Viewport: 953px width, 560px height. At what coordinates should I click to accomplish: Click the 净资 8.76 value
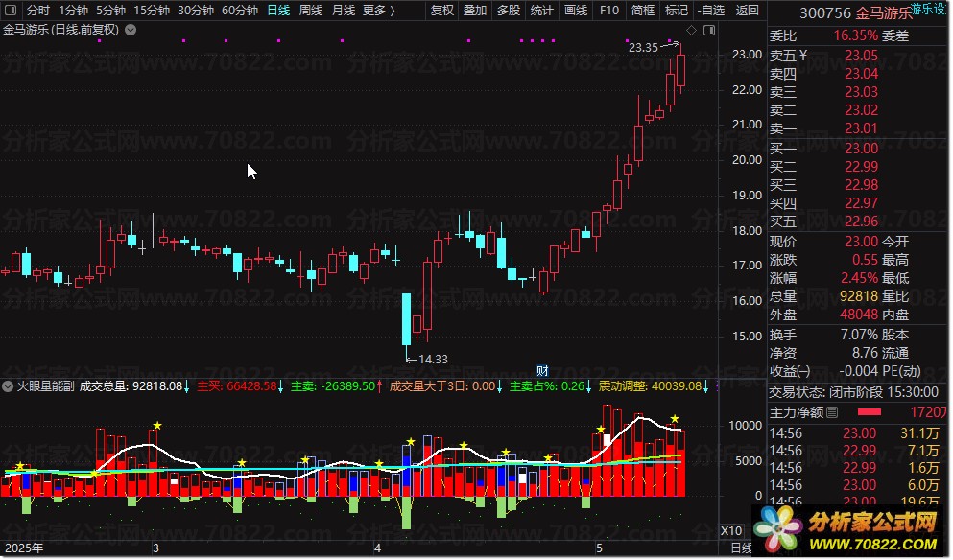(x=865, y=353)
